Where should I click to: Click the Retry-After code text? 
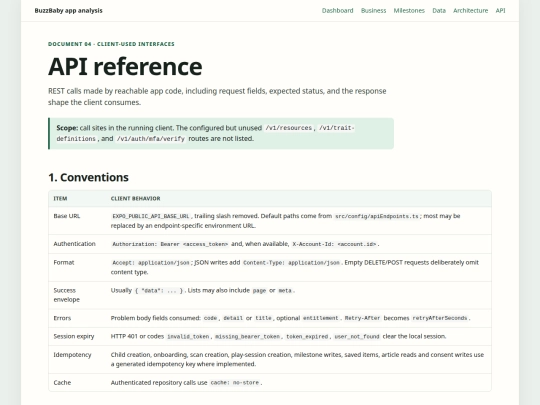[362, 318]
